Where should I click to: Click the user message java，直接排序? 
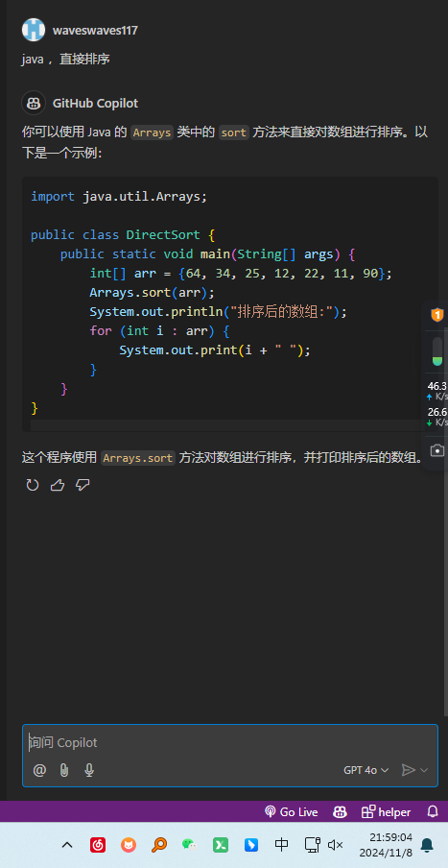(66, 59)
